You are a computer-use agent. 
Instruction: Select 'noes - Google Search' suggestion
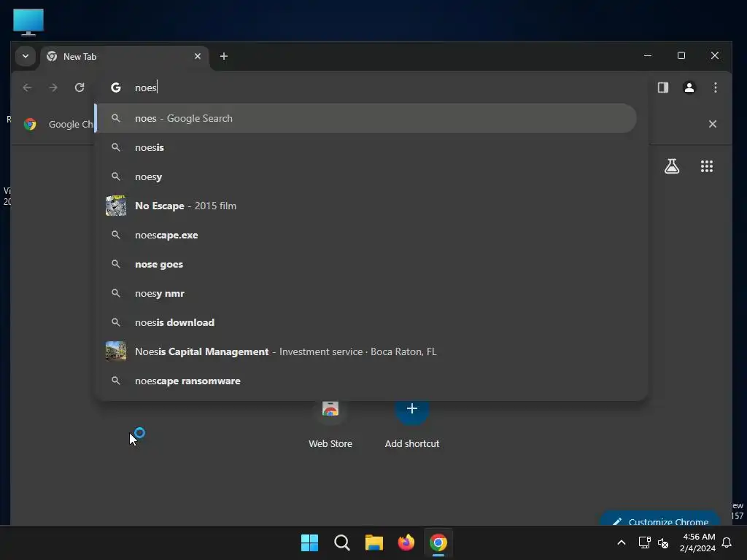coord(365,118)
